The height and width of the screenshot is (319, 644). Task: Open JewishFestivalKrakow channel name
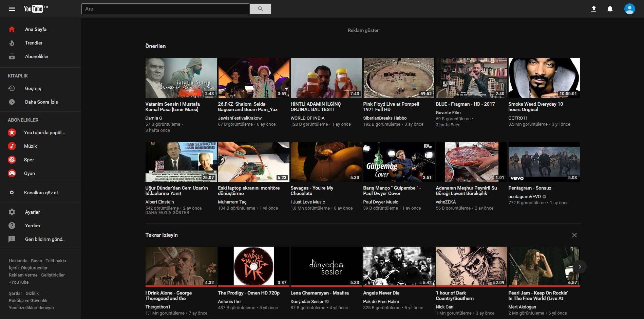[240, 118]
